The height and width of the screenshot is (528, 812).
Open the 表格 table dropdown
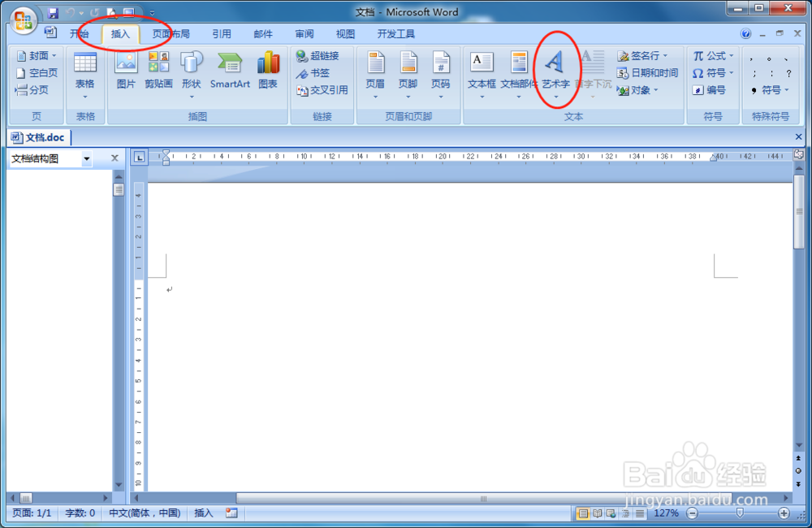pyautogui.click(x=85, y=76)
